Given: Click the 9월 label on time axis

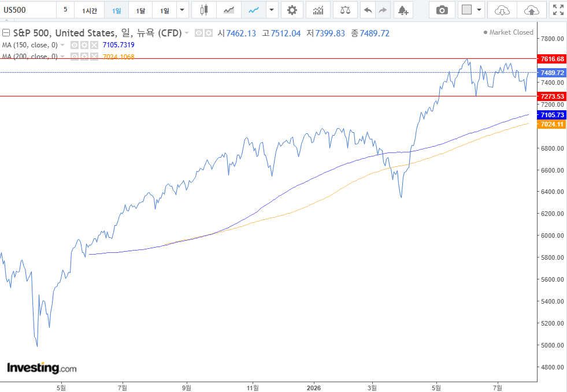Looking at the screenshot, I should (187, 388).
